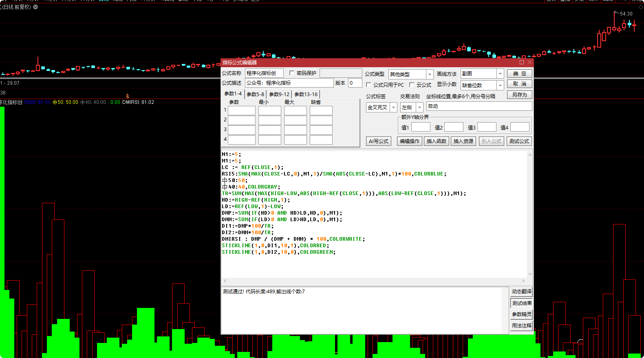This screenshot has width=644, height=358.
Task: Toggle the 云公式 checkbox
Action: pyautogui.click(x=412, y=85)
